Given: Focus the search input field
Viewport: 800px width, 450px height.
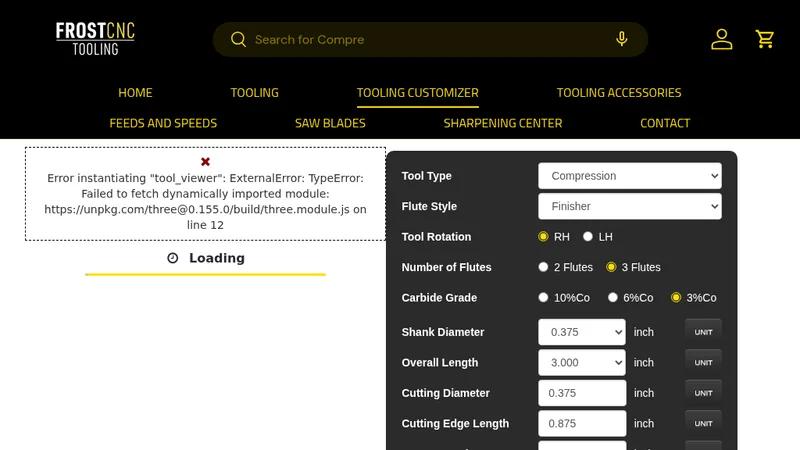Looking at the screenshot, I should [x=430, y=39].
